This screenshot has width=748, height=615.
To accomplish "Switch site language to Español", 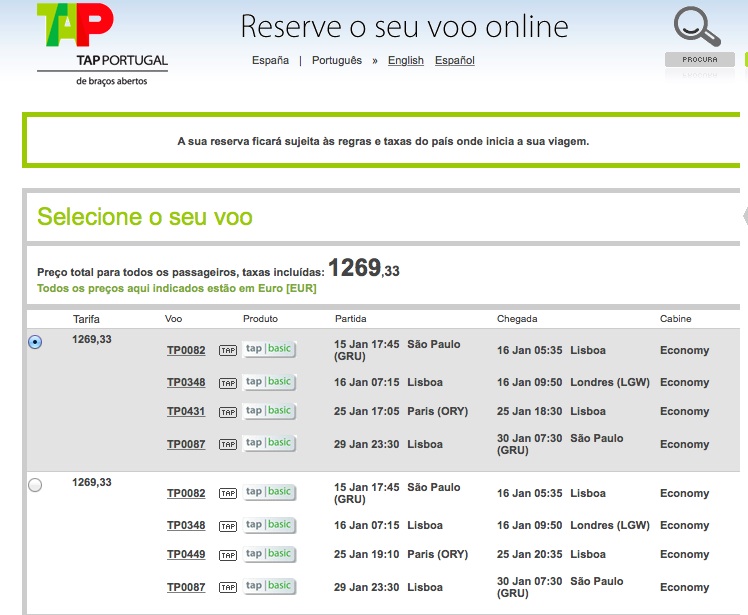I will tap(454, 61).
